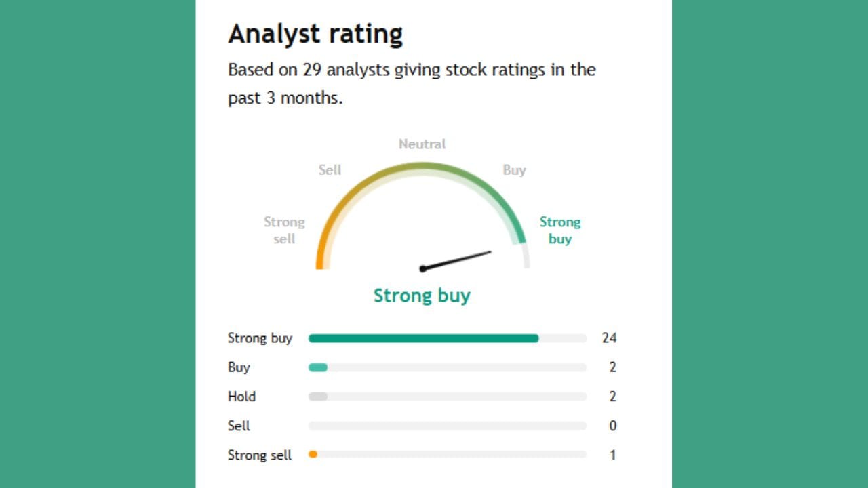
Task: Click the orange dot in Strong sell row
Action: (x=313, y=455)
